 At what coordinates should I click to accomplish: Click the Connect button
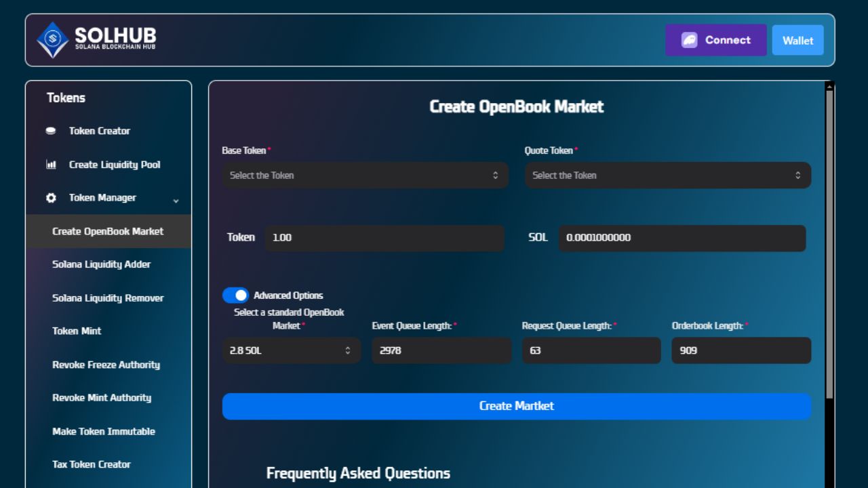tap(716, 40)
